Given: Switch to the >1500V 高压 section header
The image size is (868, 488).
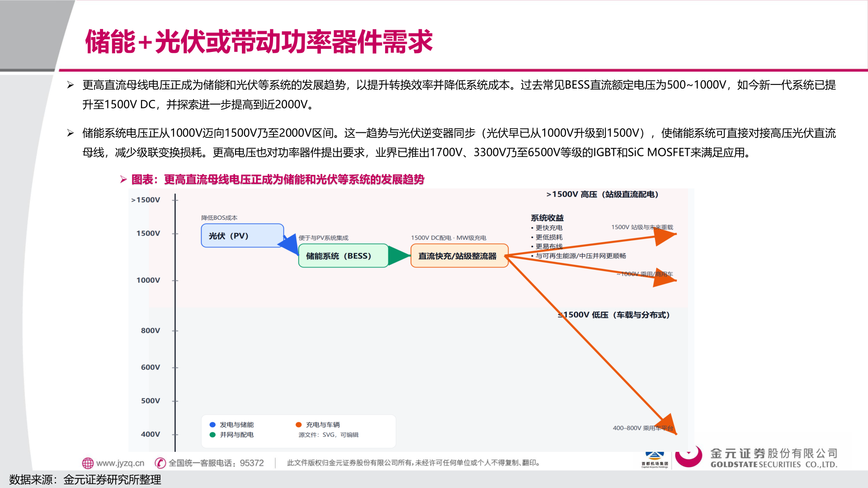Looking at the screenshot, I should [601, 195].
